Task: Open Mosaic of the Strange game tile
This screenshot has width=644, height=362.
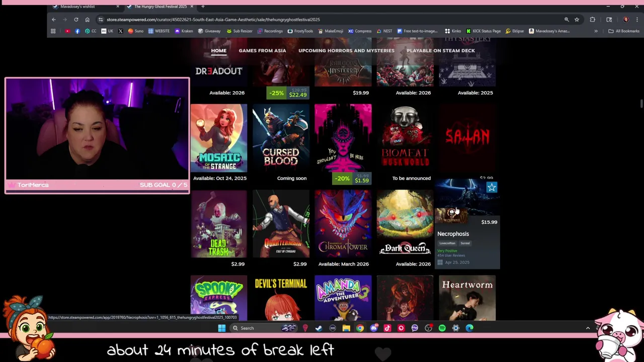Action: click(219, 138)
